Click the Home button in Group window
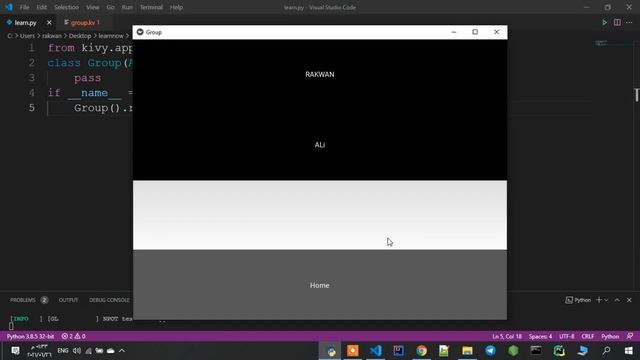 click(x=320, y=285)
